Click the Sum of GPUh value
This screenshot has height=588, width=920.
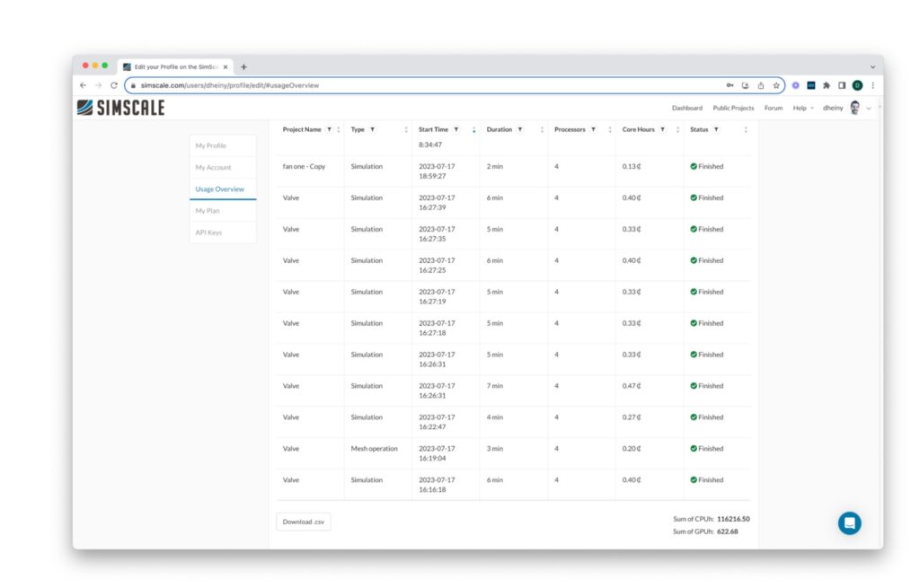click(728, 531)
